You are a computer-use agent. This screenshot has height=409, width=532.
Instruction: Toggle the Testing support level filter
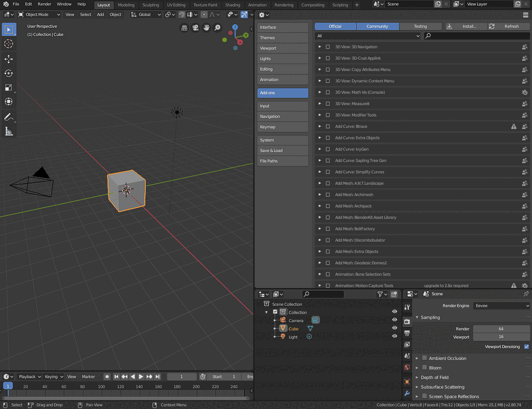coord(420,26)
